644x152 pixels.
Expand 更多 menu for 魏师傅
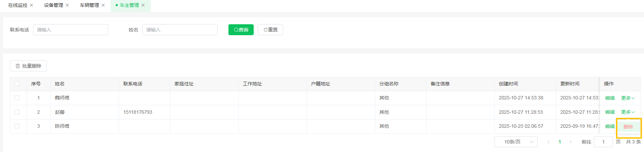pos(628,98)
